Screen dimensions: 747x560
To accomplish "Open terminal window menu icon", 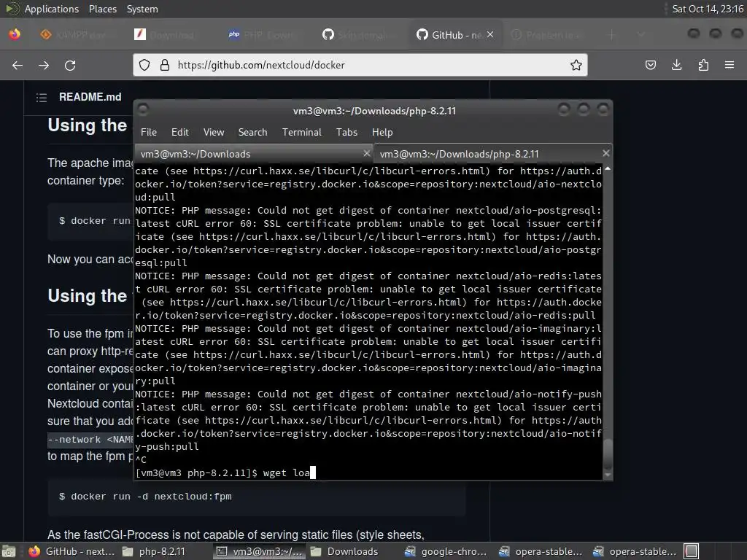I will [143, 110].
